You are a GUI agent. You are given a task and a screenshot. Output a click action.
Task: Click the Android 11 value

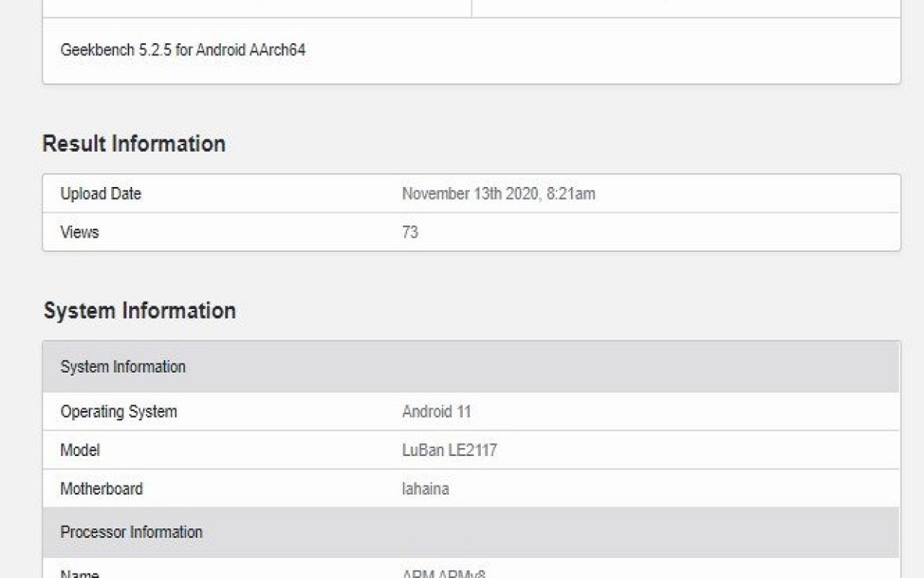coord(436,412)
